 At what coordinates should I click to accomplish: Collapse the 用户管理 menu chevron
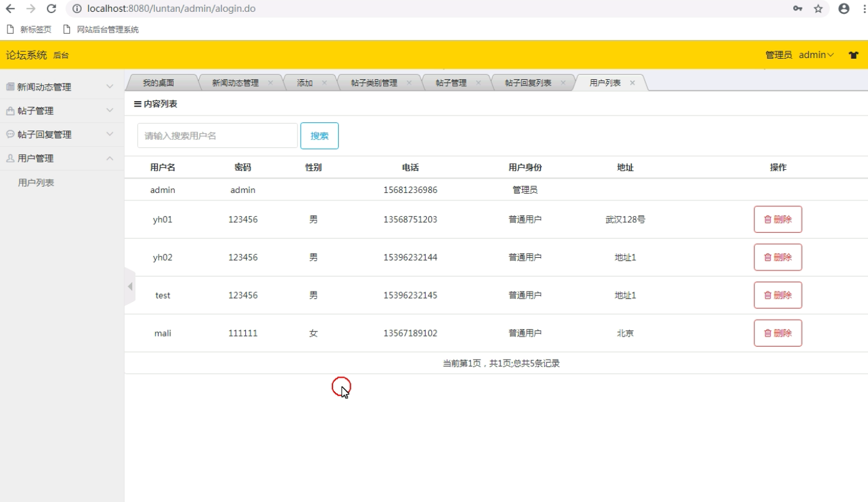pos(110,158)
